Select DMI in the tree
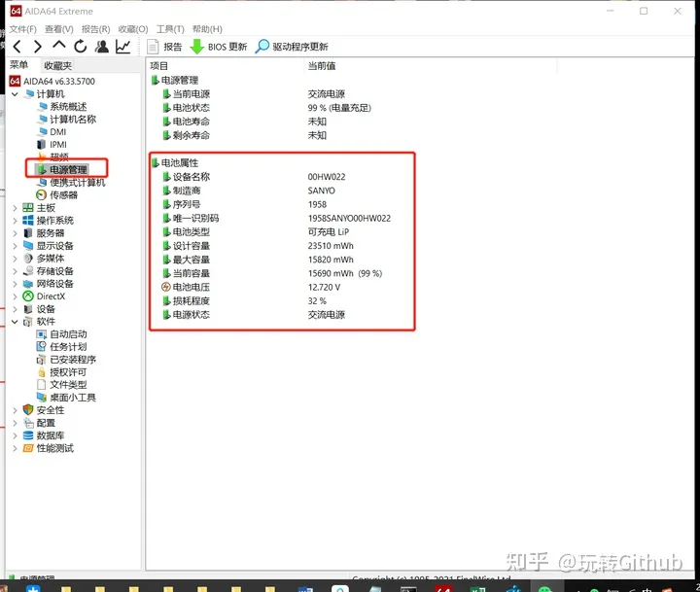 52,131
